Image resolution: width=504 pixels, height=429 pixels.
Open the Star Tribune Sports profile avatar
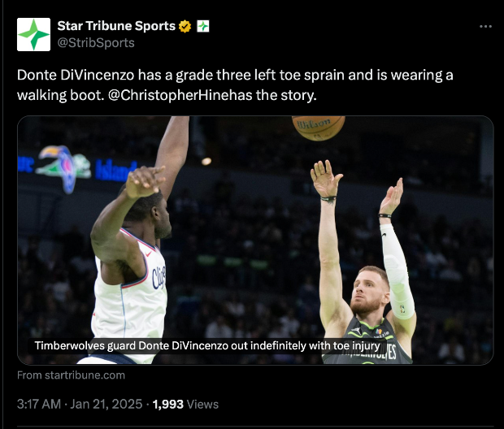pos(34,34)
